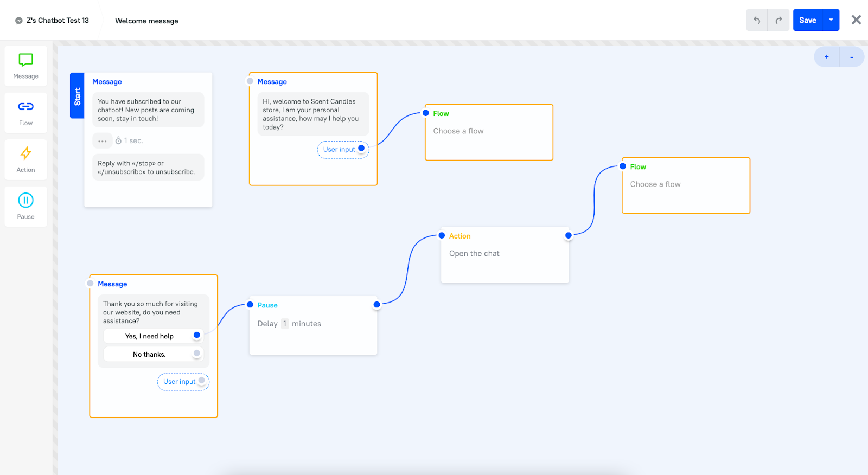Click the delay minutes value field
The height and width of the screenshot is (475, 868).
click(x=285, y=324)
